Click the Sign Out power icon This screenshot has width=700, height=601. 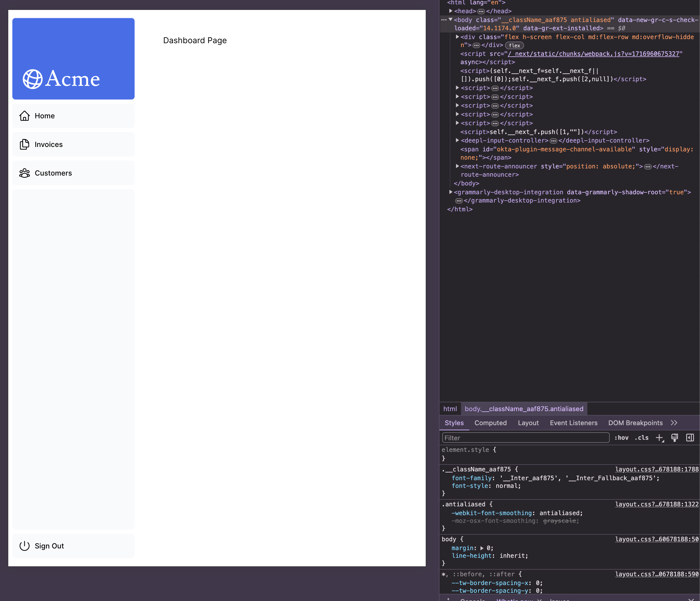point(24,546)
